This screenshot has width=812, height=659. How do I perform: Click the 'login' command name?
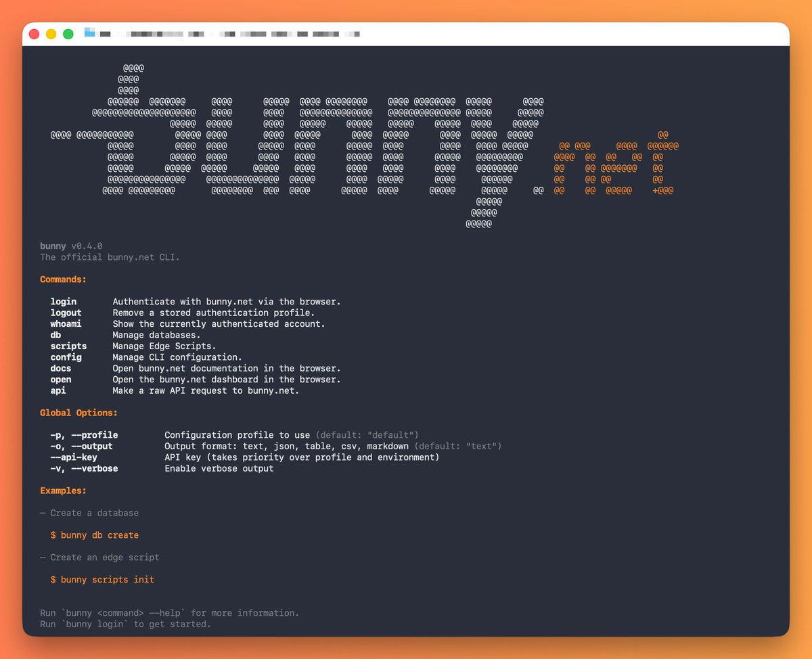click(64, 302)
